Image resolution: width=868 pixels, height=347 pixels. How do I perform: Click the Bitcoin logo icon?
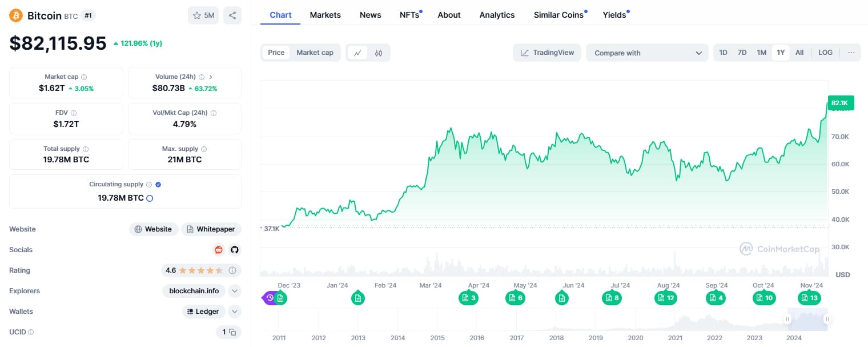[x=16, y=15]
